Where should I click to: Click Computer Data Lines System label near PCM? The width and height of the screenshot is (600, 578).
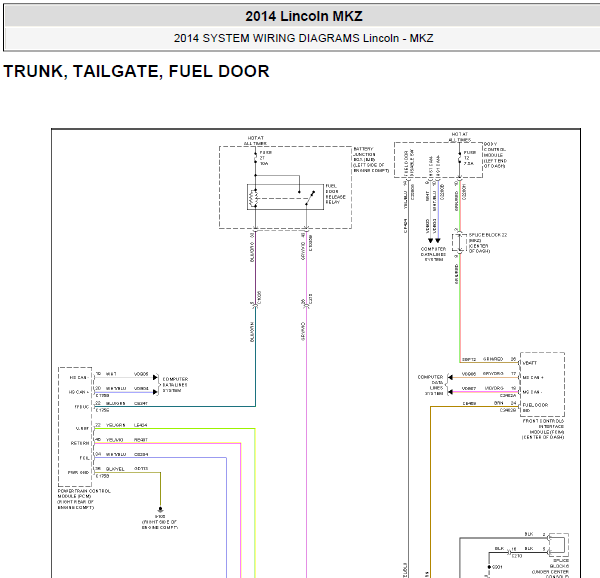coord(175,385)
